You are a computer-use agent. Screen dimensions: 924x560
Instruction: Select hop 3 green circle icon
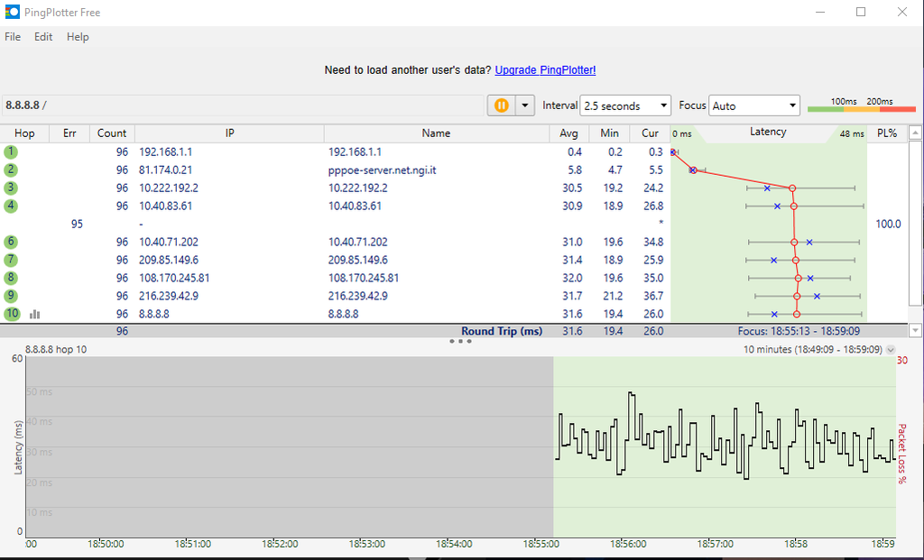point(11,188)
